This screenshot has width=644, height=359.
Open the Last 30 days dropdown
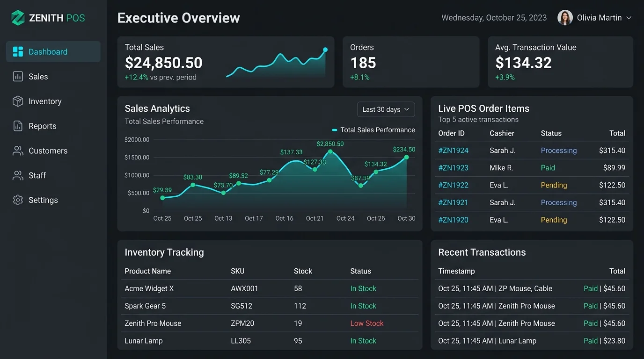tap(386, 109)
